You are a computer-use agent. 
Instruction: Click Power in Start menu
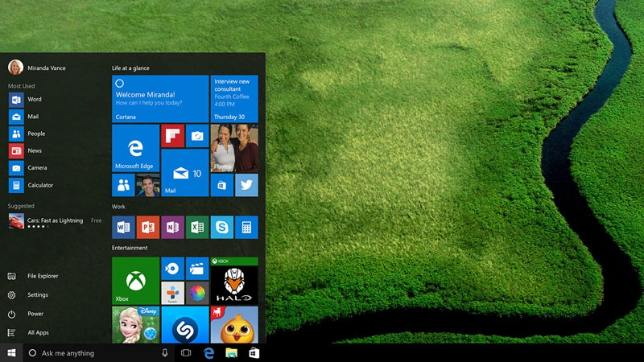pos(26,314)
